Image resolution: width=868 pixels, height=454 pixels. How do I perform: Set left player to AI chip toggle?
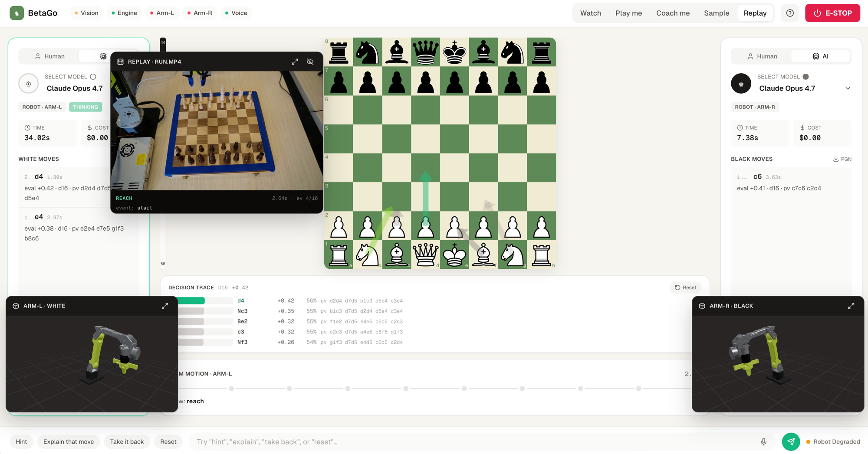(103, 56)
